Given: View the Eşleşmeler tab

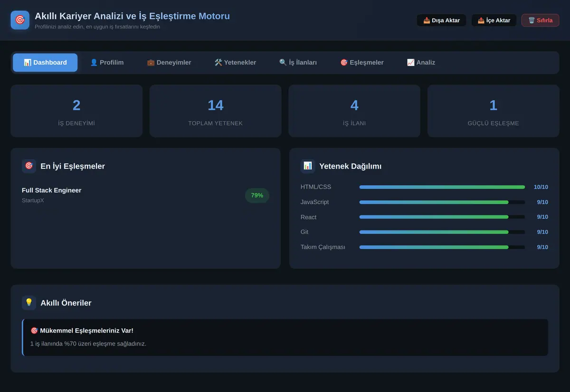Looking at the screenshot, I should (362, 62).
